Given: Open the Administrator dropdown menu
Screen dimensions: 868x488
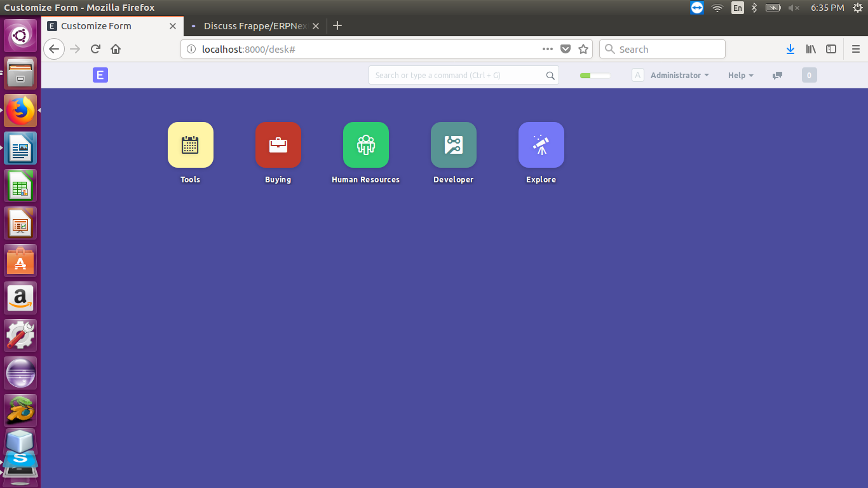Looking at the screenshot, I should [x=679, y=75].
